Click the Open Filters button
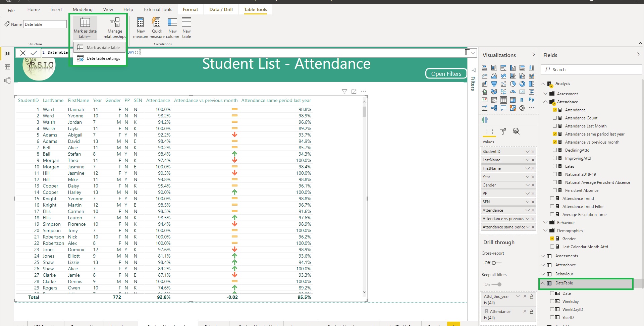The height and width of the screenshot is (326, 644). click(446, 74)
